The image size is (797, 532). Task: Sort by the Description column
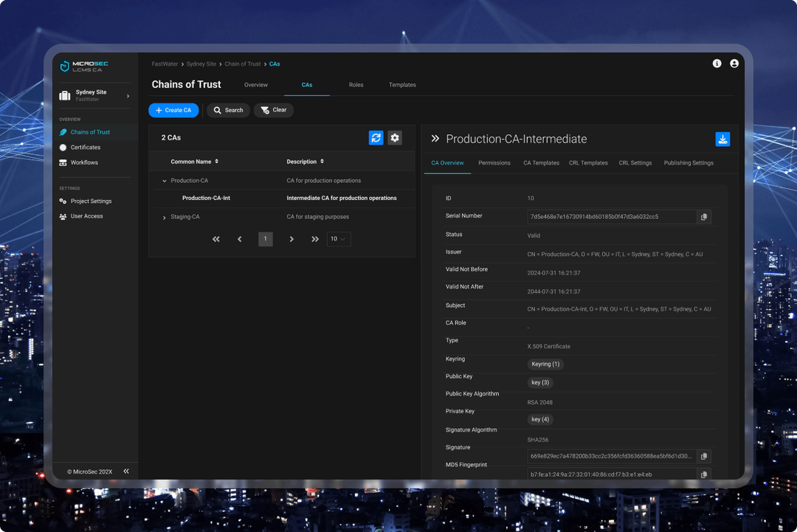(306, 162)
